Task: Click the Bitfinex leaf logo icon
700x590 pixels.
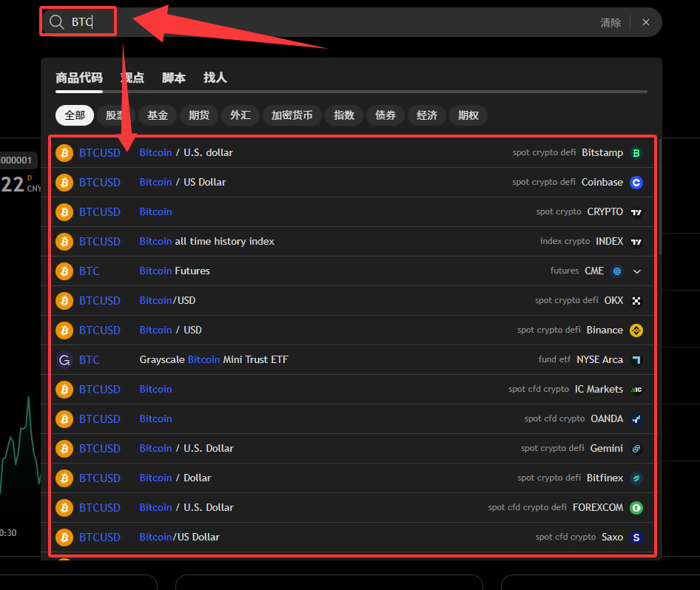Action: (x=636, y=478)
